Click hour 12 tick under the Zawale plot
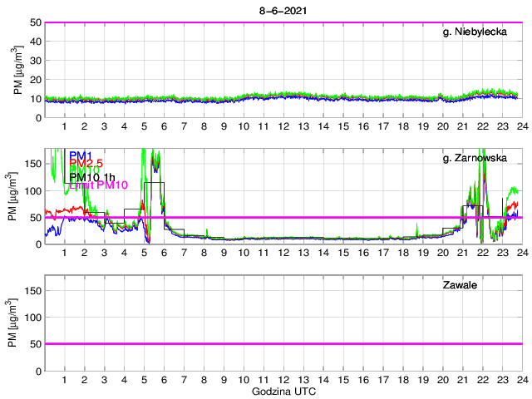 (x=283, y=380)
